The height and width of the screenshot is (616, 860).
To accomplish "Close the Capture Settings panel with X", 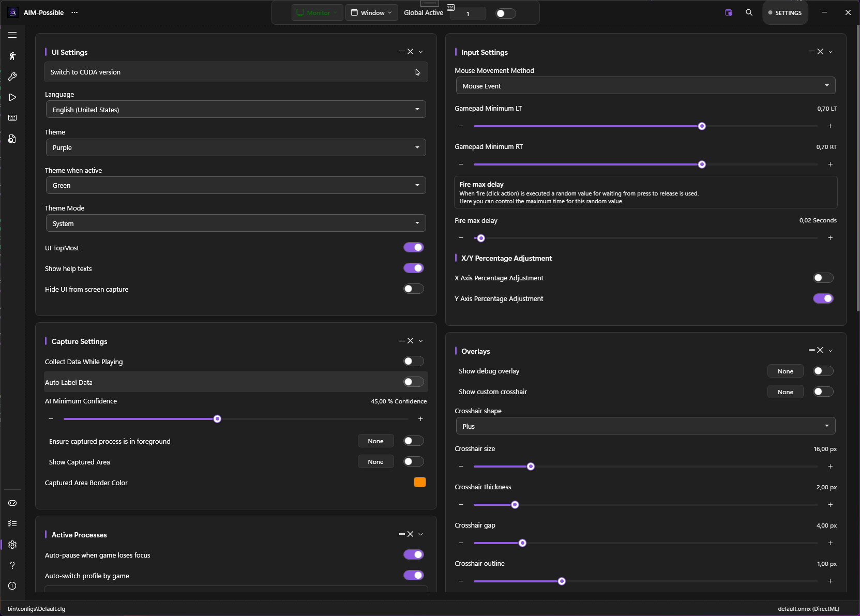I will click(x=411, y=341).
